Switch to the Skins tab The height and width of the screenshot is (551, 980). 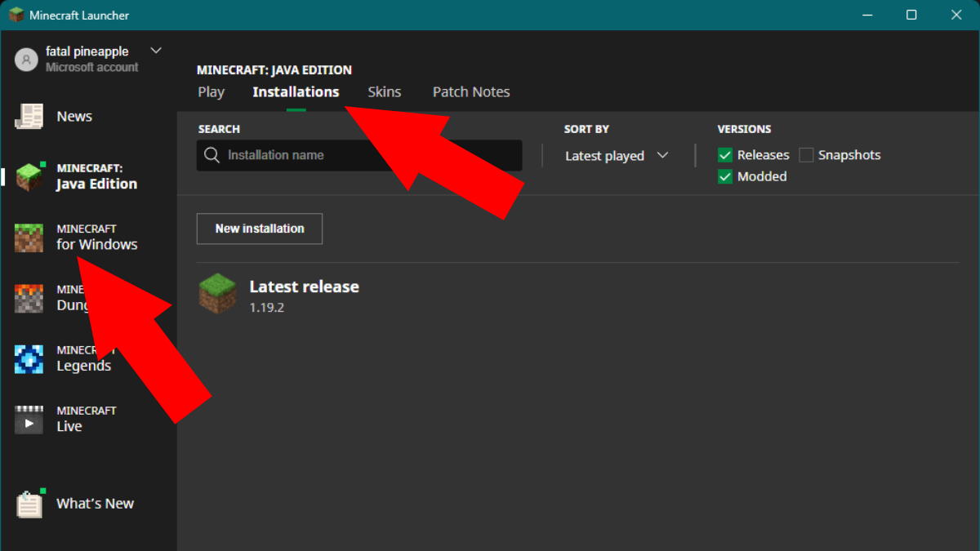(x=385, y=91)
